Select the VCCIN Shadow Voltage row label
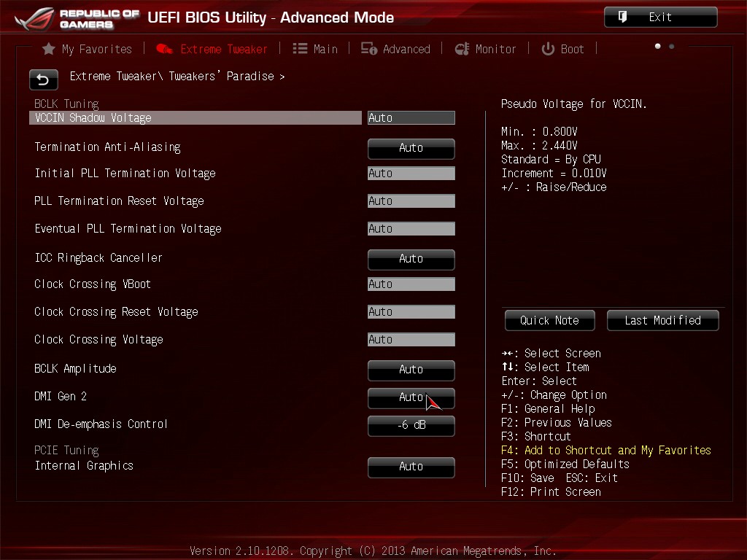Screen dimensions: 747x560 (x=93, y=117)
